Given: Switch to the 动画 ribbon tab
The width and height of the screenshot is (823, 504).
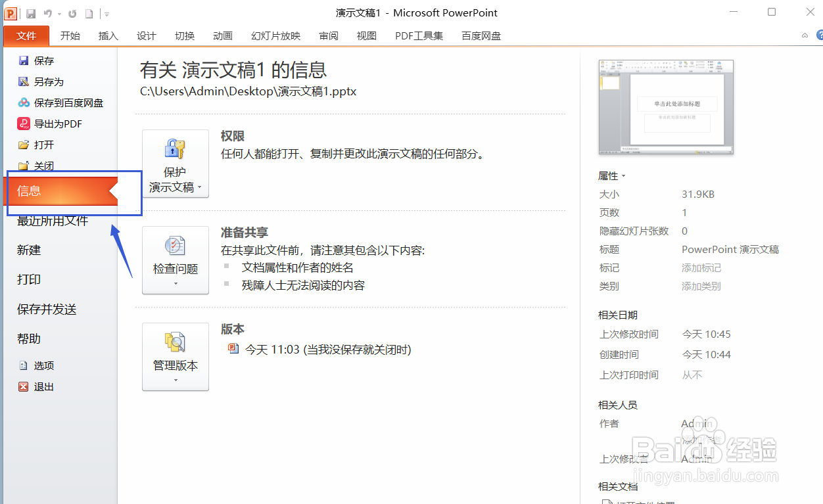Looking at the screenshot, I should point(223,36).
